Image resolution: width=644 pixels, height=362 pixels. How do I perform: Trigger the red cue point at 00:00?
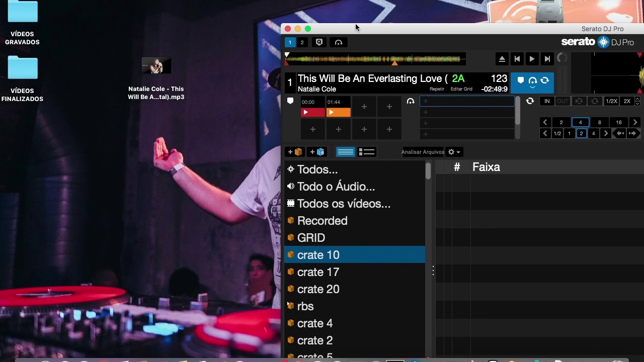312,112
